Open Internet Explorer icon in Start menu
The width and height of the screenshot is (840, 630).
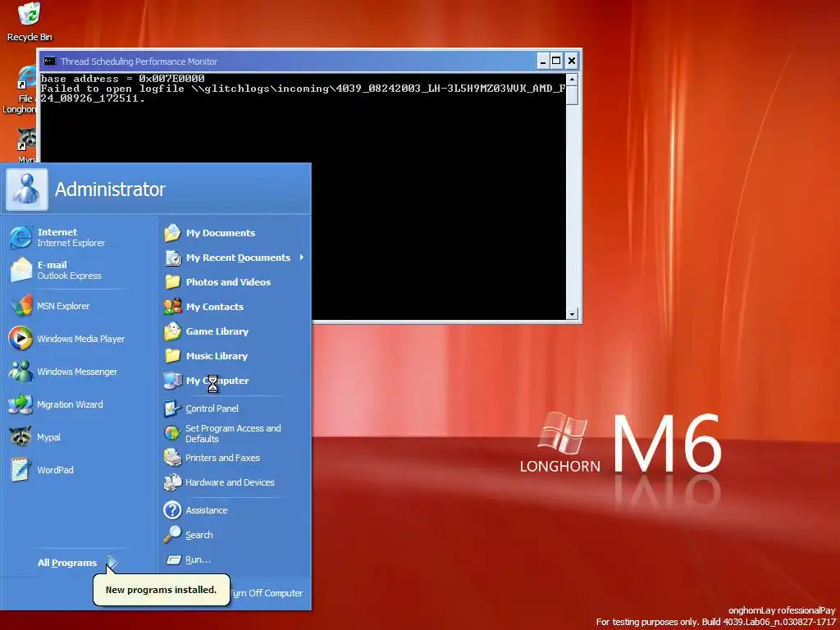21,237
